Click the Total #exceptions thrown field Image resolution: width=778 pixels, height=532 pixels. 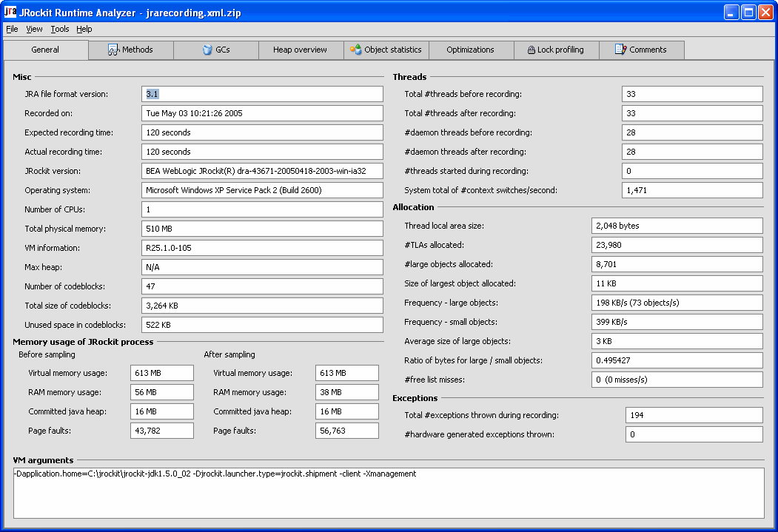pos(694,416)
